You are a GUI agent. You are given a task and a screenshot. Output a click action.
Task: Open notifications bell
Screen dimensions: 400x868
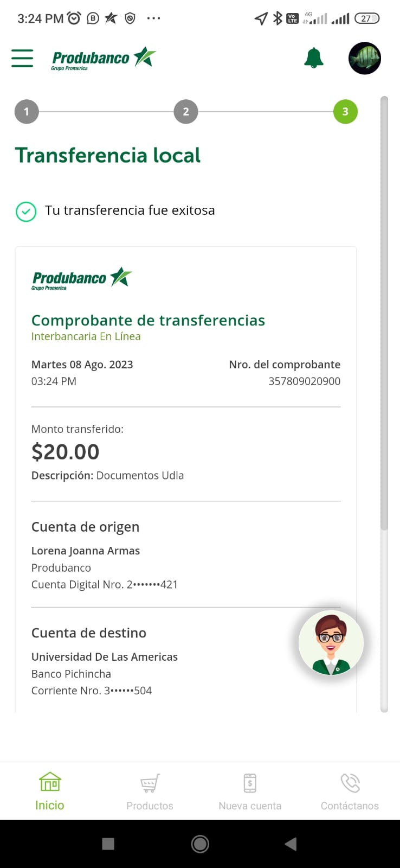314,58
